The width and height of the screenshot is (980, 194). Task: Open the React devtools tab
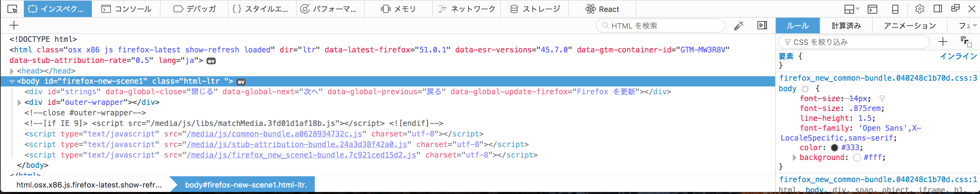tap(603, 9)
